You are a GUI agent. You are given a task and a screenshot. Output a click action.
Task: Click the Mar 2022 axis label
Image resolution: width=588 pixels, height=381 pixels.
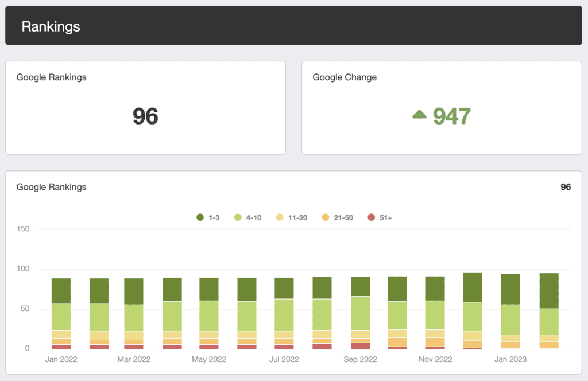click(x=134, y=359)
